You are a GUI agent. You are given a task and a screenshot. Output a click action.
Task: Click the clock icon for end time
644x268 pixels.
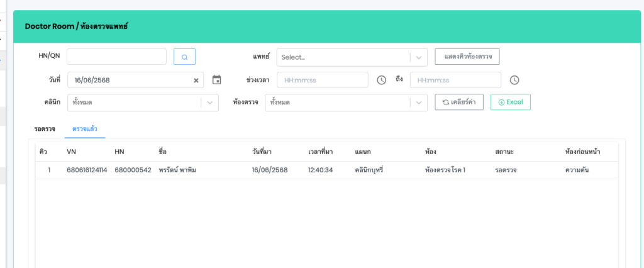tap(514, 80)
